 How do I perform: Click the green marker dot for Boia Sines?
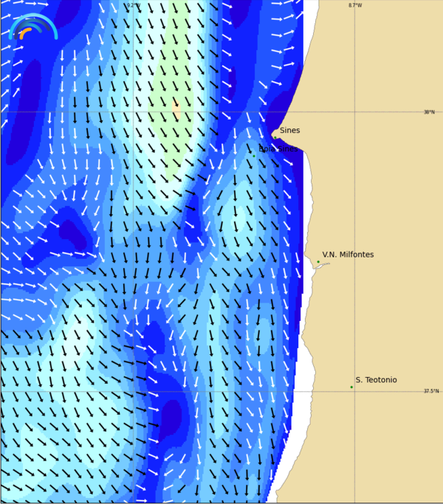[254, 156]
